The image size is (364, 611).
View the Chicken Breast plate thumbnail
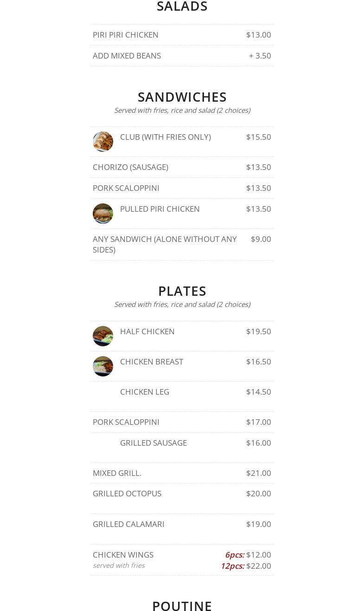103,366
